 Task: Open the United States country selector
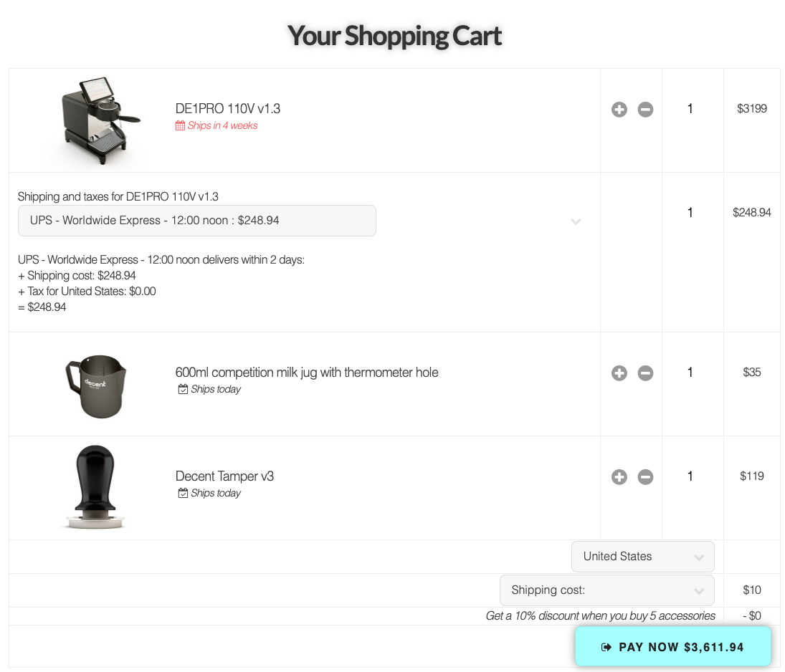[x=642, y=557]
